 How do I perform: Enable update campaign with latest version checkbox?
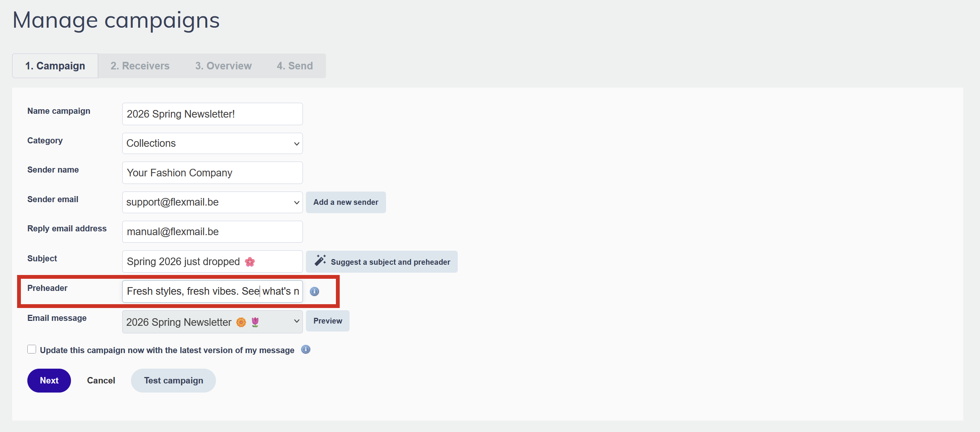pos(32,349)
